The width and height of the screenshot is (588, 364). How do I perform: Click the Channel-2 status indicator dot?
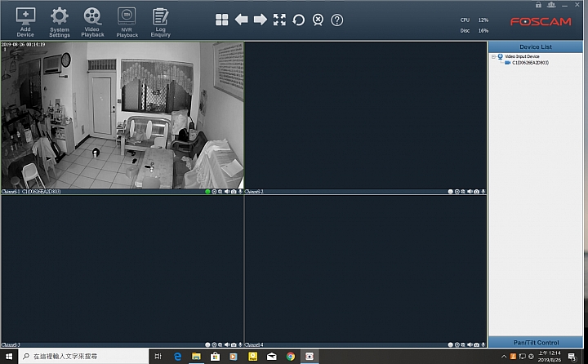[450, 192]
